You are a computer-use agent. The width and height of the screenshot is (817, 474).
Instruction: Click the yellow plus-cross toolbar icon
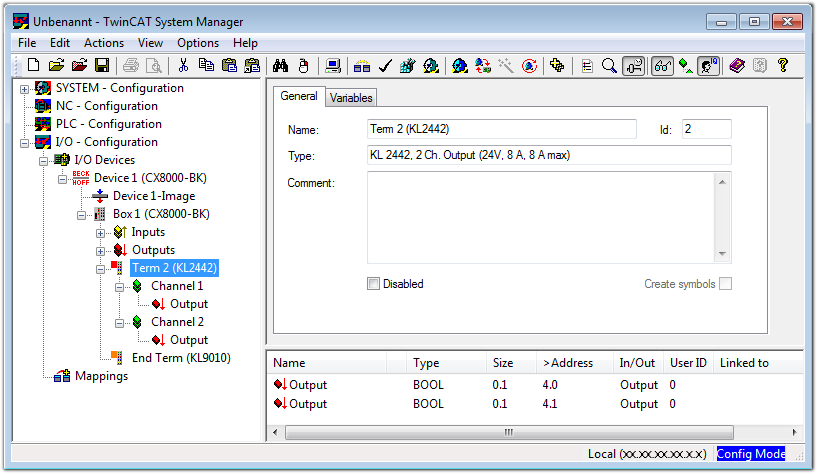pyautogui.click(x=557, y=66)
